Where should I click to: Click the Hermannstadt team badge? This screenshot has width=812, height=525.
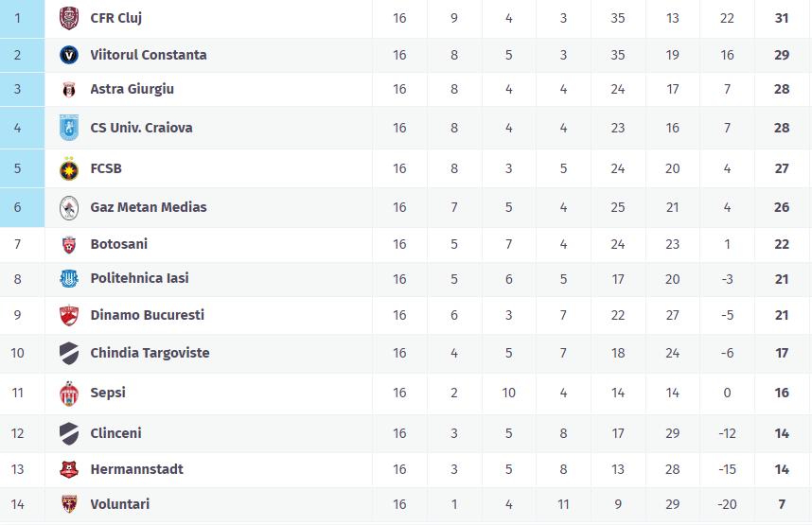tap(69, 469)
